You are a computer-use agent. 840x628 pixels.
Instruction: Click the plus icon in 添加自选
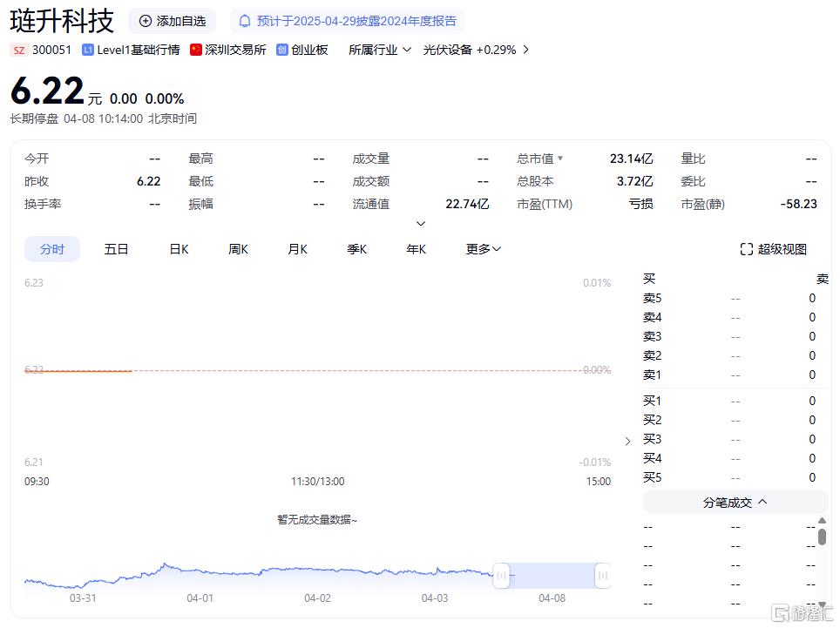tap(146, 21)
